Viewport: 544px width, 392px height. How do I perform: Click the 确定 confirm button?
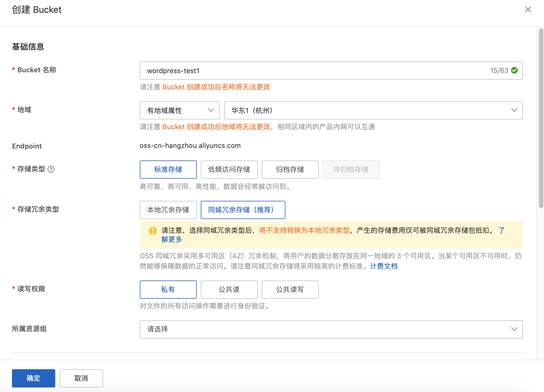tap(34, 378)
